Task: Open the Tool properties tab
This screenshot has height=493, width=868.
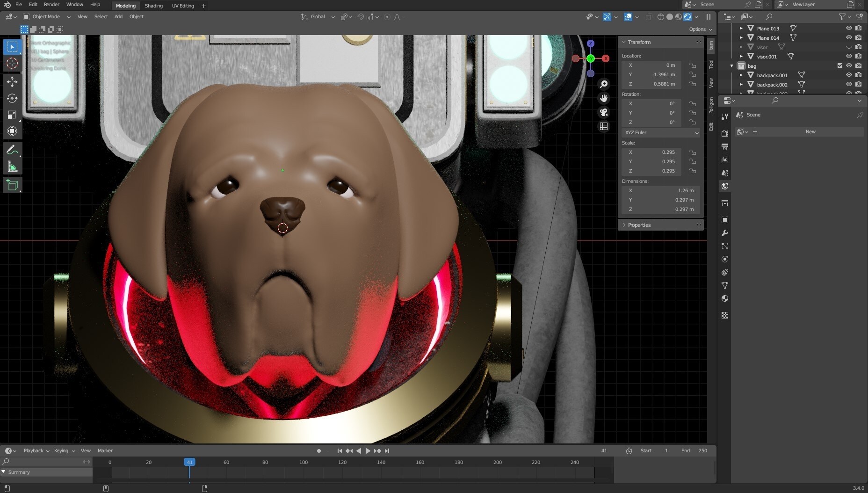Action: coord(725,117)
